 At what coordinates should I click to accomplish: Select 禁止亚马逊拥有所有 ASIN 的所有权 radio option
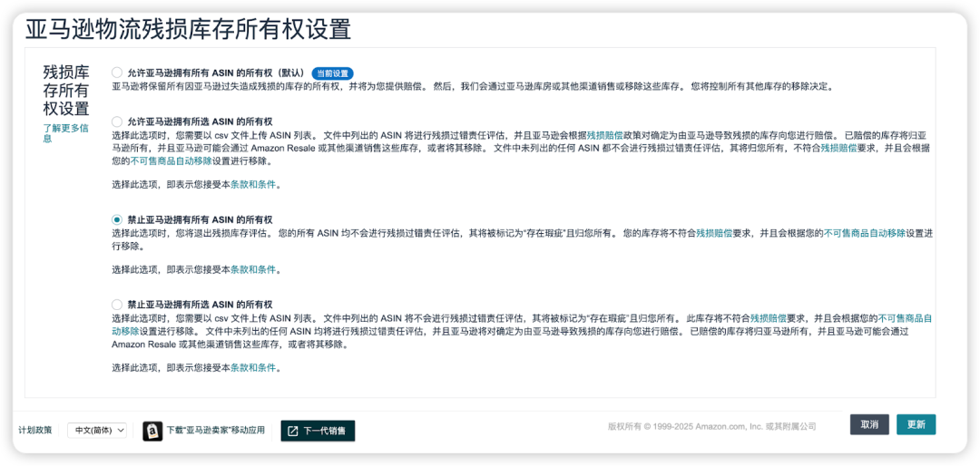coord(117,220)
